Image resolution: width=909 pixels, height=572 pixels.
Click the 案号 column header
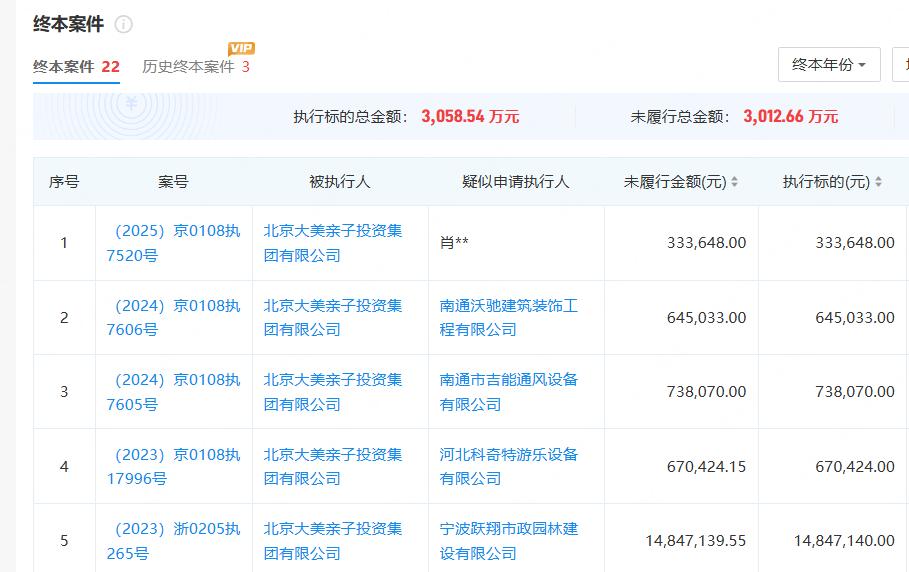point(173,182)
